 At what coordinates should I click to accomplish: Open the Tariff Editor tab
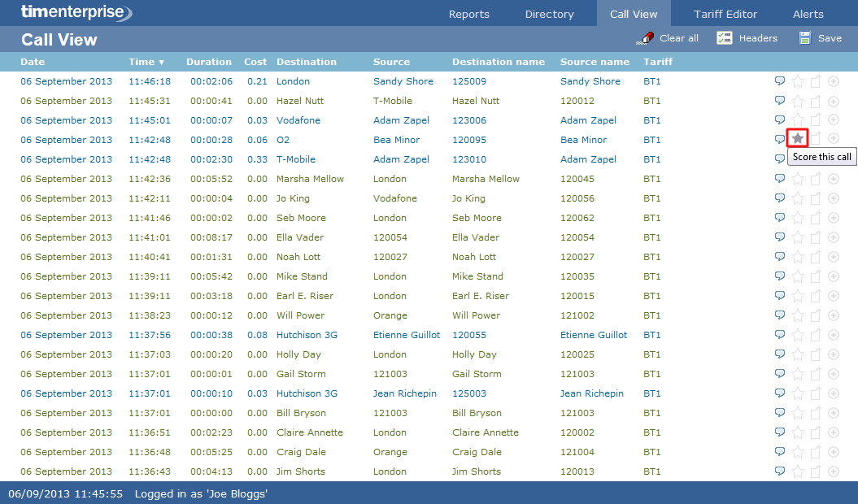pos(725,13)
